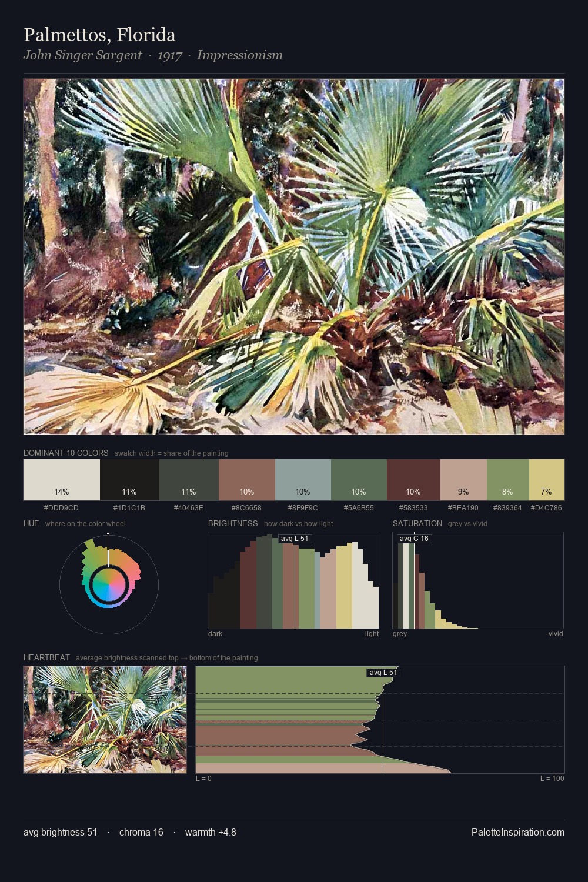Select the #1D1C1B black swatch
Viewport: 588px width, 882px height.
pyautogui.click(x=129, y=480)
